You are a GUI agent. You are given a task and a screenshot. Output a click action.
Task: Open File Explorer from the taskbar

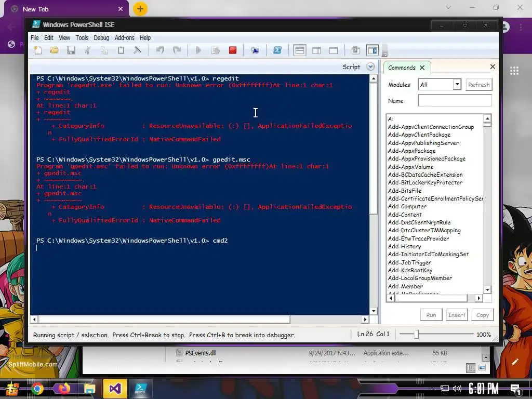pos(89,389)
